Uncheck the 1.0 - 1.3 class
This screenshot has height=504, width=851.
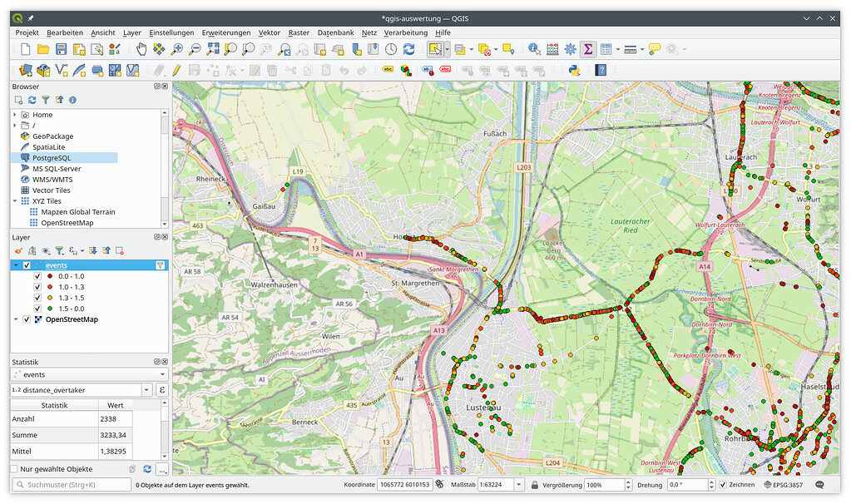pyautogui.click(x=37, y=286)
